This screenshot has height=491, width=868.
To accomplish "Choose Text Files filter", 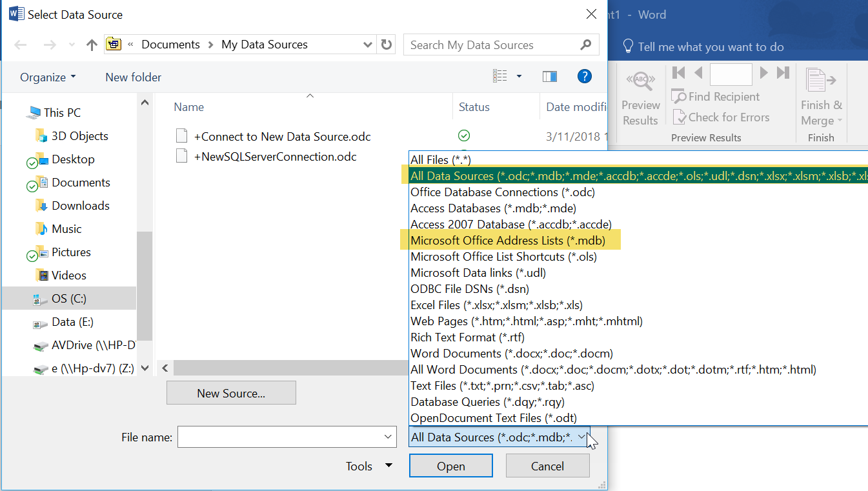I will 502,385.
